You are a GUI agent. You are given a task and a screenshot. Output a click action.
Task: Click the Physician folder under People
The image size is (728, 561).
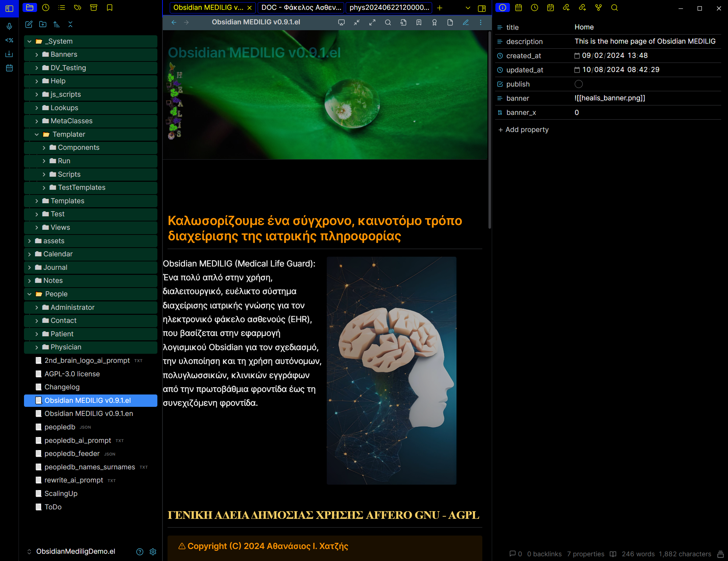(67, 346)
